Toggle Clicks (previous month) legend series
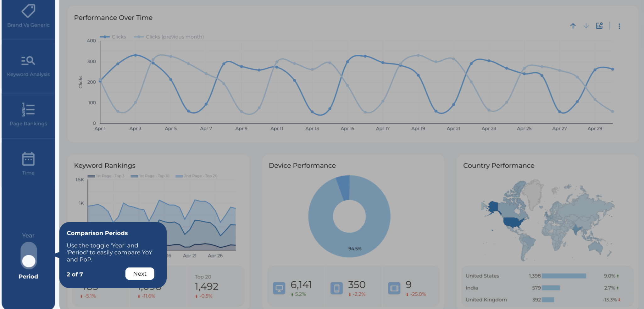Viewport: 644px width, 309px height. tap(169, 37)
